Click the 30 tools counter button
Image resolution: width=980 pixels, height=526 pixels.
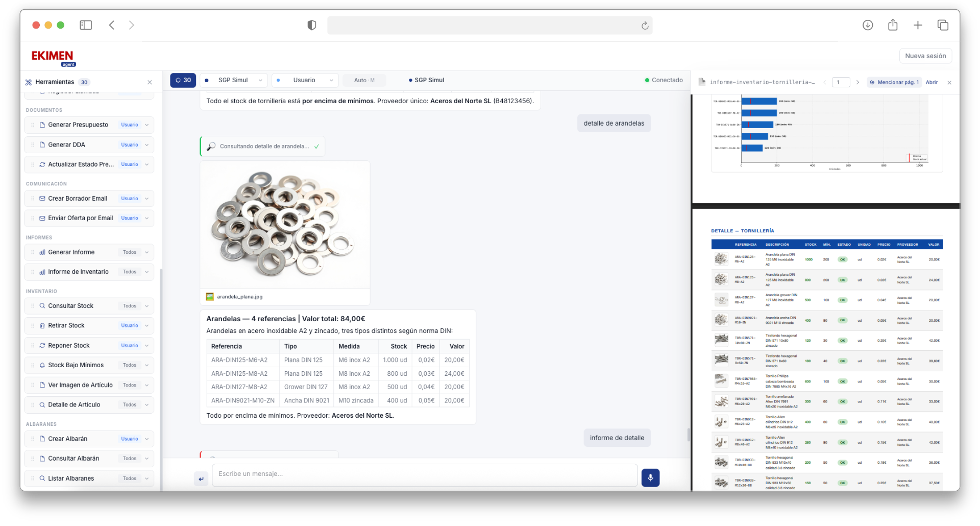click(183, 80)
